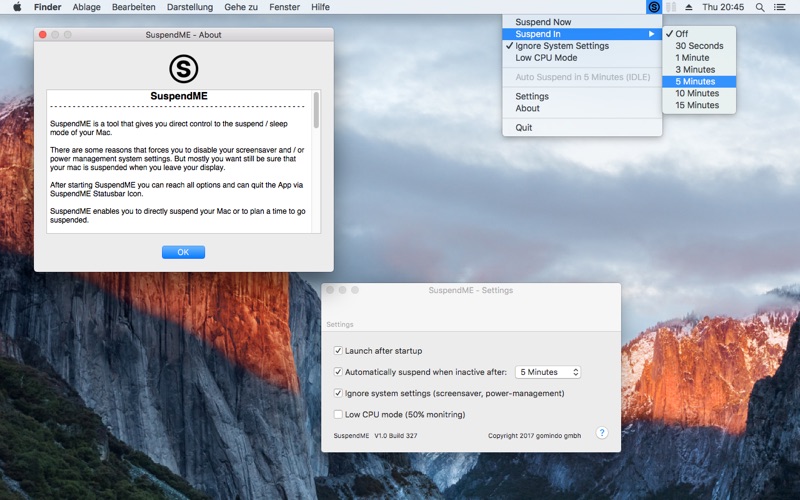Image resolution: width=800 pixels, height=500 pixels.
Task: Click the SuspendME logo in About window
Action: click(184, 69)
